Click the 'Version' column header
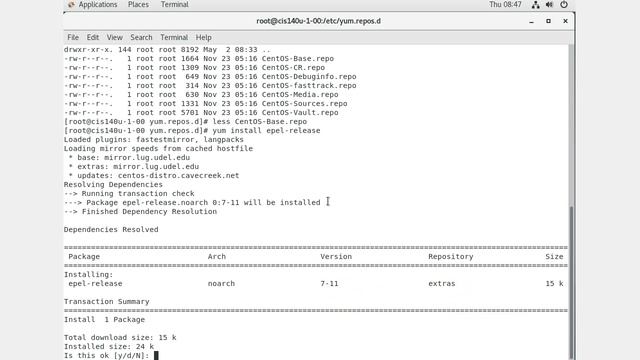640x360 pixels. [336, 256]
